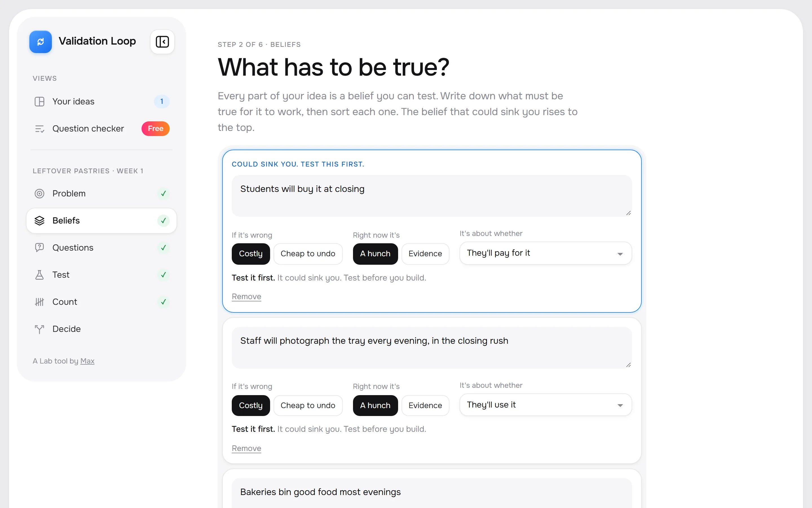The height and width of the screenshot is (508, 812).
Task: Open the Your ideas view
Action: pos(101,102)
